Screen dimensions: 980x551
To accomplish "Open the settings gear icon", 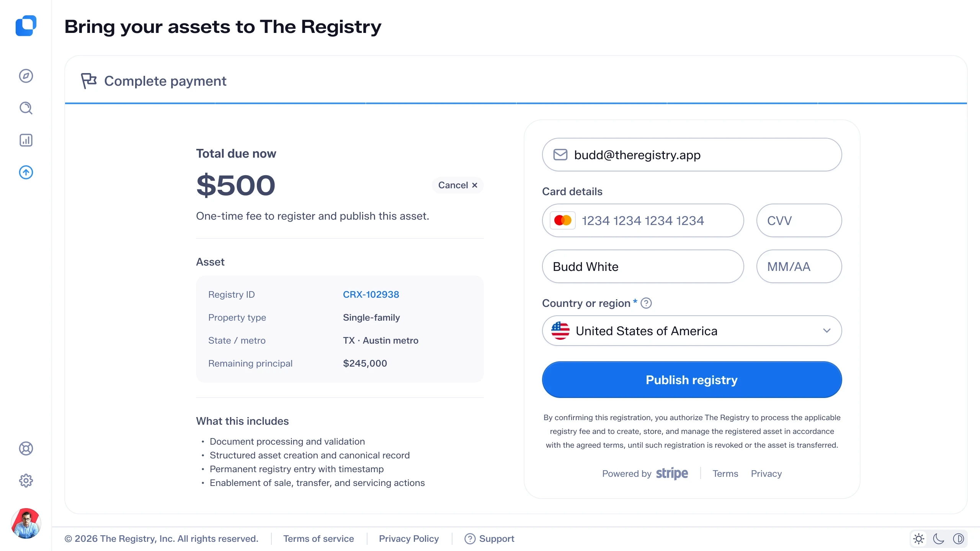I will click(x=26, y=481).
